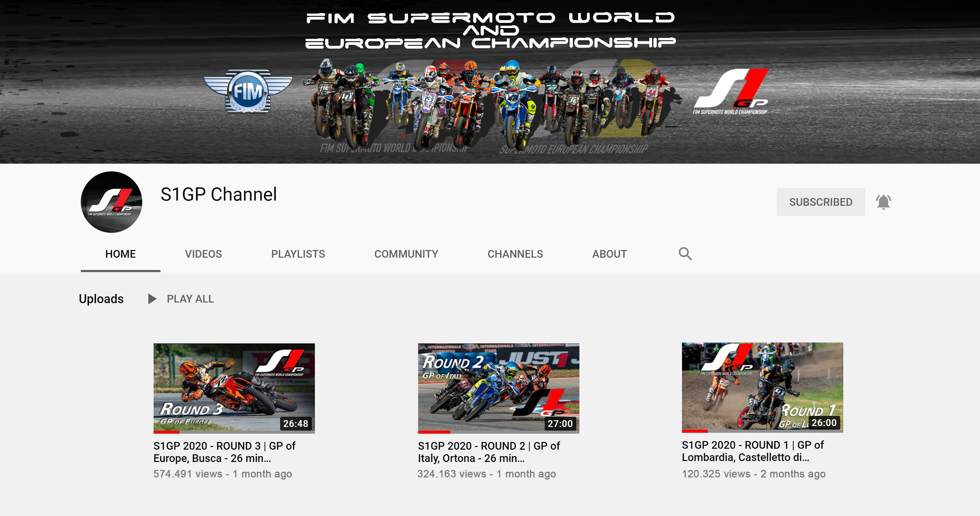The image size is (980, 516).
Task: Click the '120.325 views - 2 months ago' text
Action: 754,474
